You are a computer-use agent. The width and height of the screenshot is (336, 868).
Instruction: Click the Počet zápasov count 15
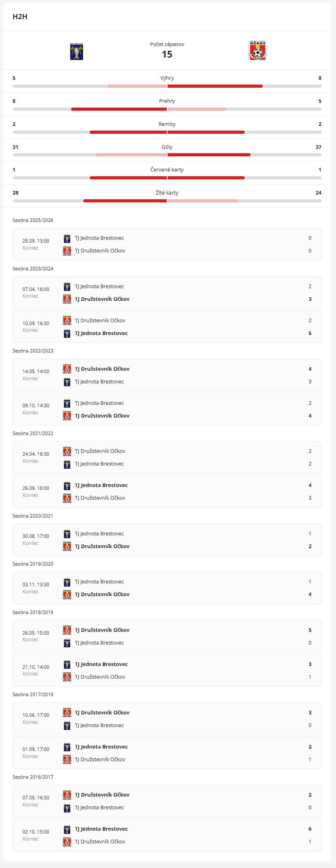pyautogui.click(x=167, y=54)
